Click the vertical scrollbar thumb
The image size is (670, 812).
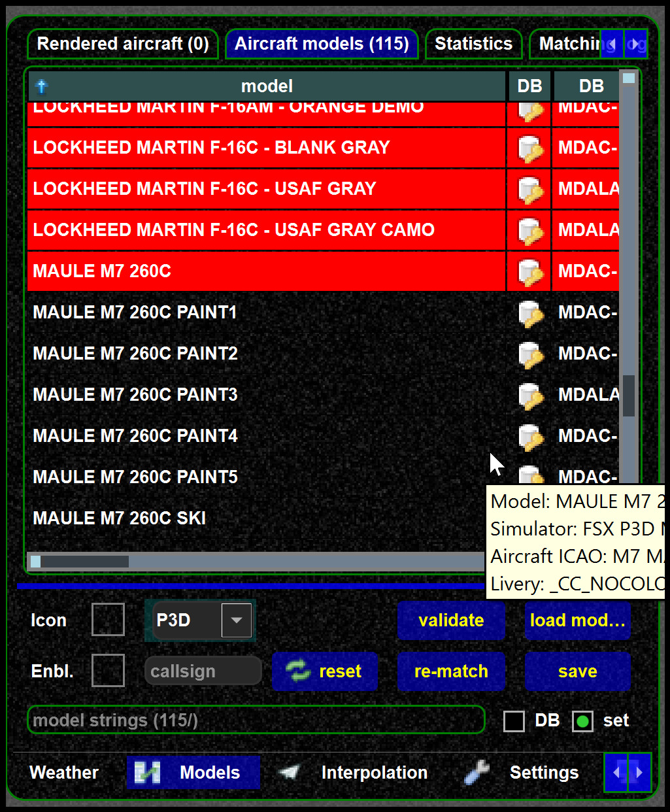click(x=629, y=396)
